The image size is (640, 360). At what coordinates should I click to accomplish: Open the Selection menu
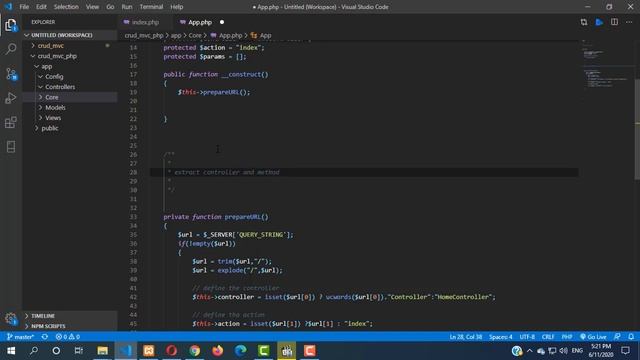(x=66, y=7)
